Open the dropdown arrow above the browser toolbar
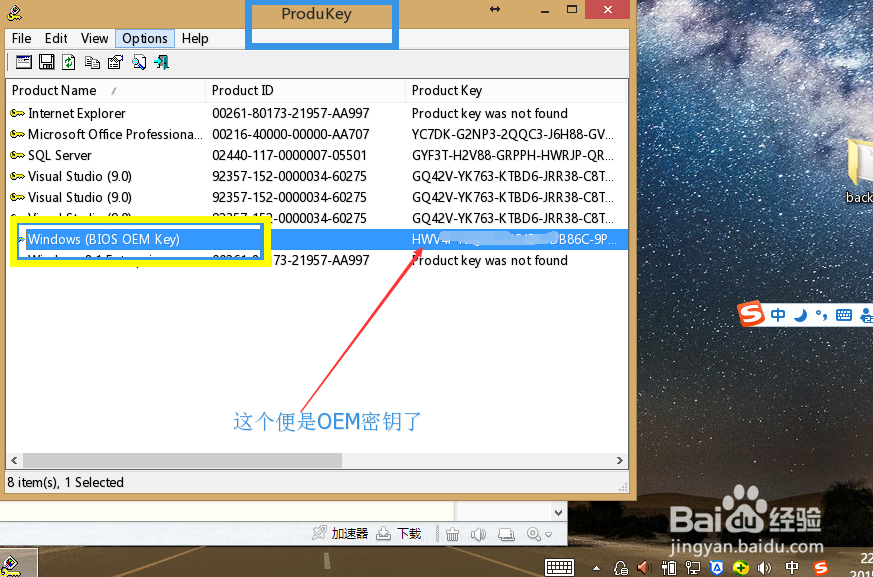The width and height of the screenshot is (873, 577). (558, 513)
